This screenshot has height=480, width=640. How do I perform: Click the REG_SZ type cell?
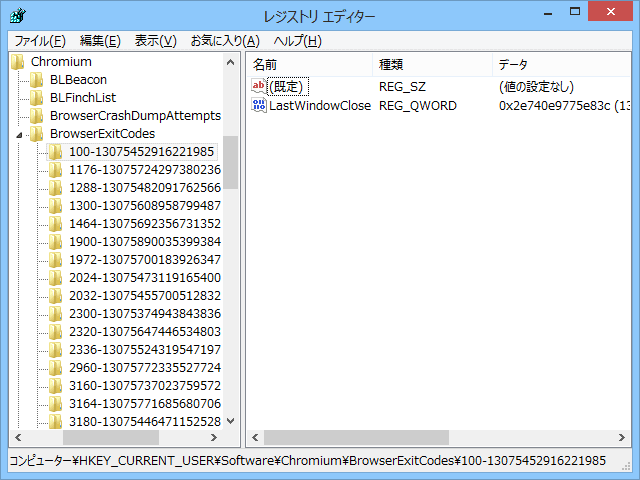pos(402,87)
